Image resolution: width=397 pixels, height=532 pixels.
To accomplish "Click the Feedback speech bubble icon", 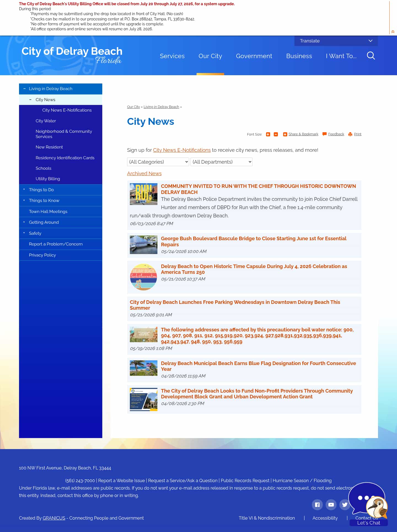I will (324, 134).
